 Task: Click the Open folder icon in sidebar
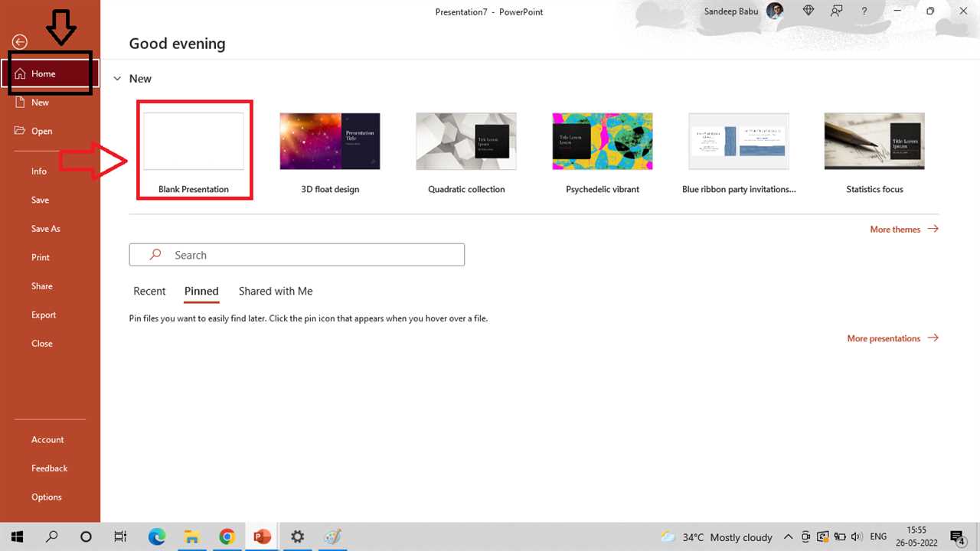coord(20,131)
